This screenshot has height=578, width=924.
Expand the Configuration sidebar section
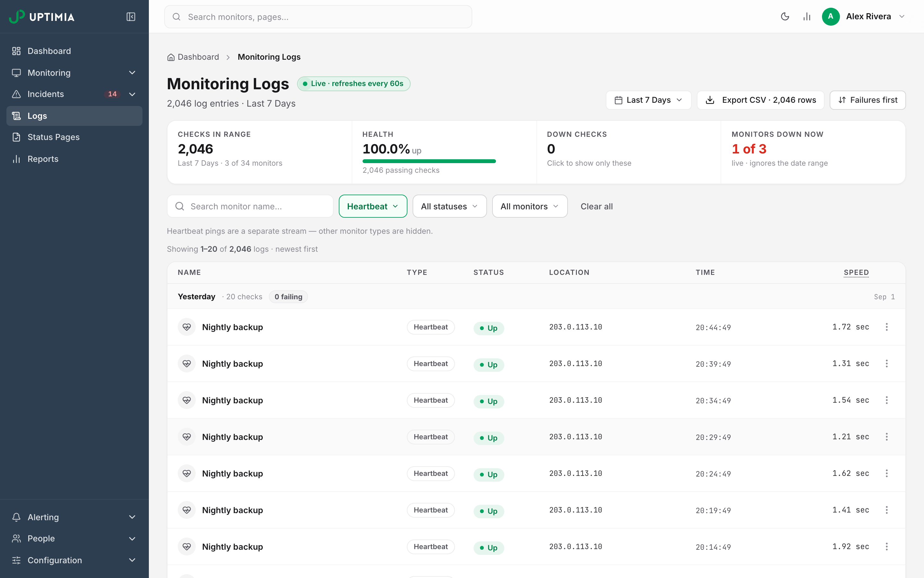coord(74,560)
